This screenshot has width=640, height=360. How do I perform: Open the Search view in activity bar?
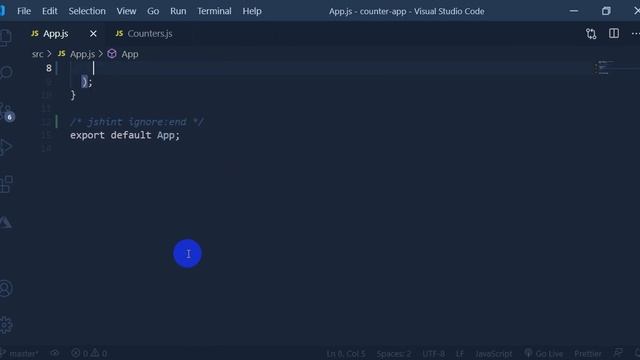6,73
